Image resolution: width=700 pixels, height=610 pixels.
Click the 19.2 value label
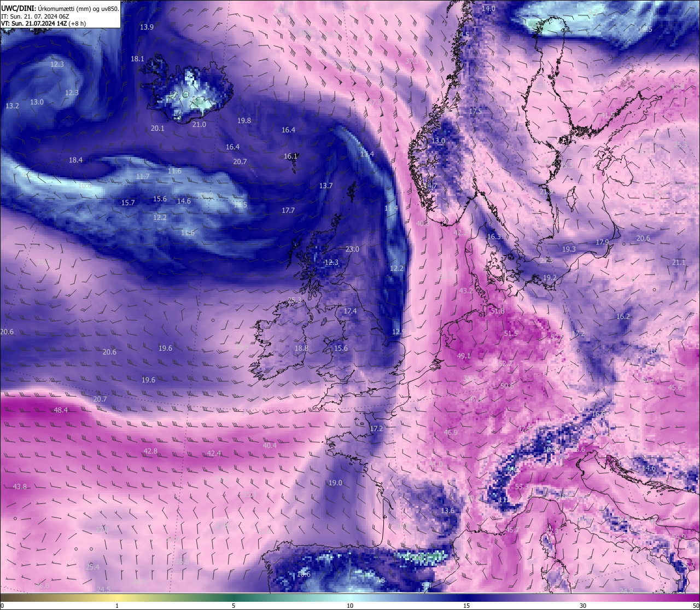pos(550,278)
